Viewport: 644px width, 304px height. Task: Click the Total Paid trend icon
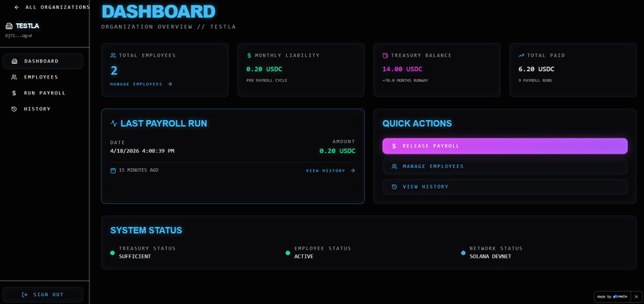point(521,55)
